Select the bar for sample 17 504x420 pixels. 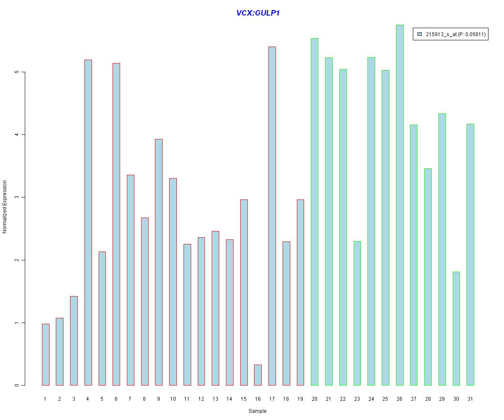click(272, 216)
